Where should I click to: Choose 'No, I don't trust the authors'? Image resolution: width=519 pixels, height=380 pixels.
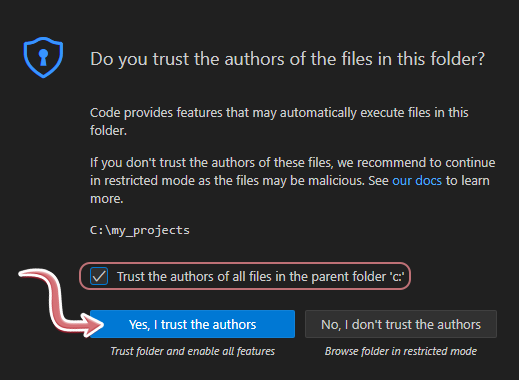[x=401, y=324]
